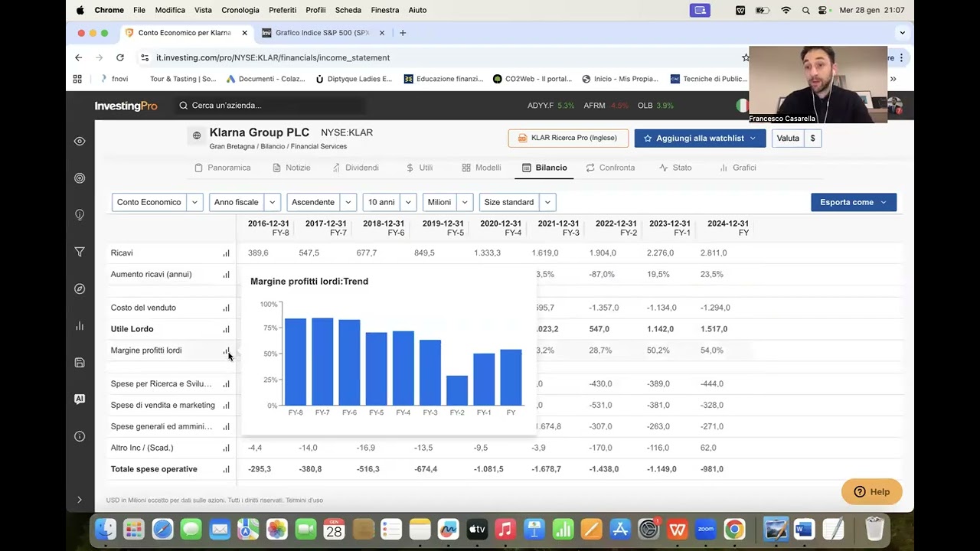Open Safari from the Dock

(162, 529)
